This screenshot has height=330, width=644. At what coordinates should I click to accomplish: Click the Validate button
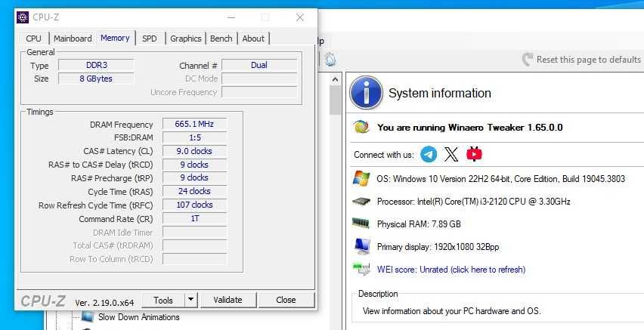228,300
